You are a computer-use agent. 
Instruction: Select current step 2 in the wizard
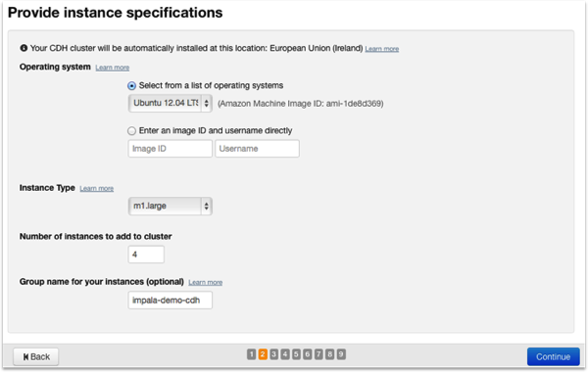tap(263, 354)
